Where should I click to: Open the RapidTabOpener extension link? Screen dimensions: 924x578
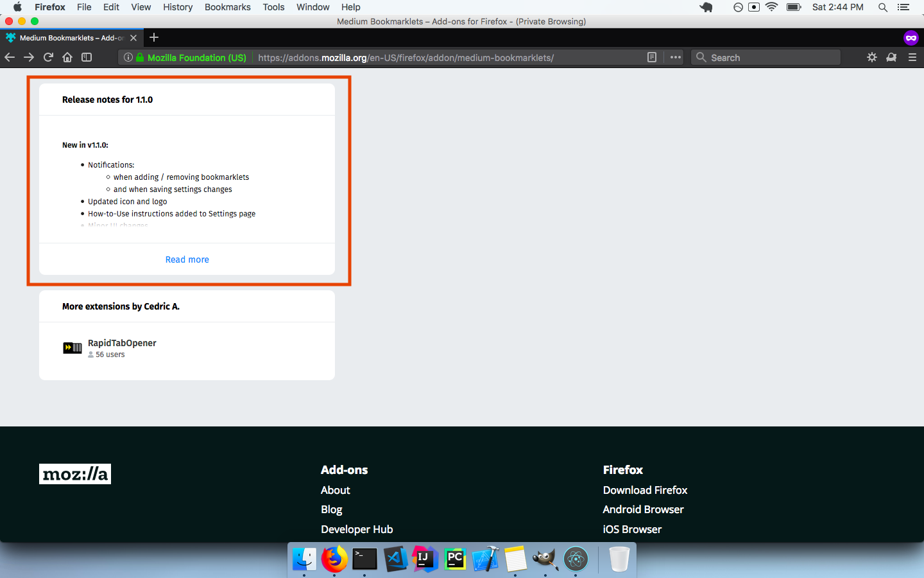point(122,343)
